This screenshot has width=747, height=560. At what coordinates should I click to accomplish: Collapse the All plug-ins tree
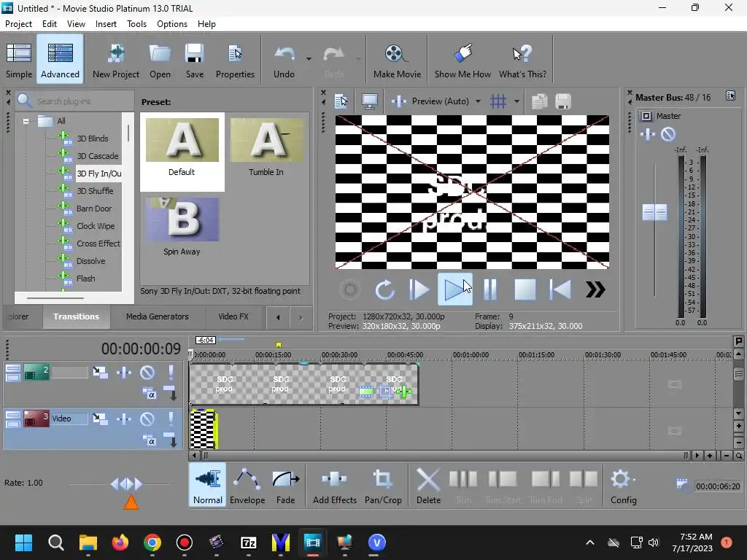click(x=26, y=121)
